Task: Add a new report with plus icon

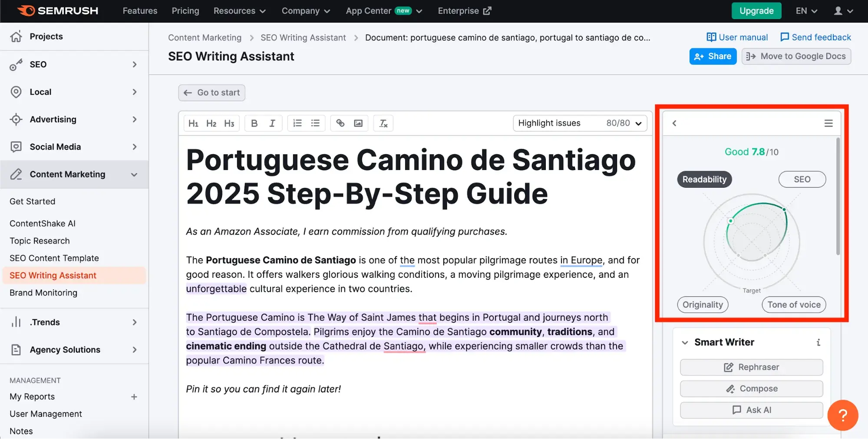Action: pos(134,397)
